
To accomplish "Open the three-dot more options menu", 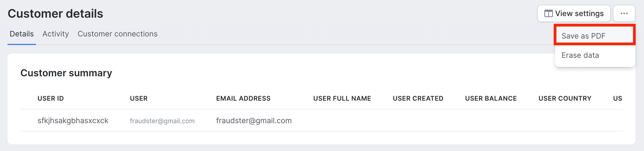I will (624, 13).
